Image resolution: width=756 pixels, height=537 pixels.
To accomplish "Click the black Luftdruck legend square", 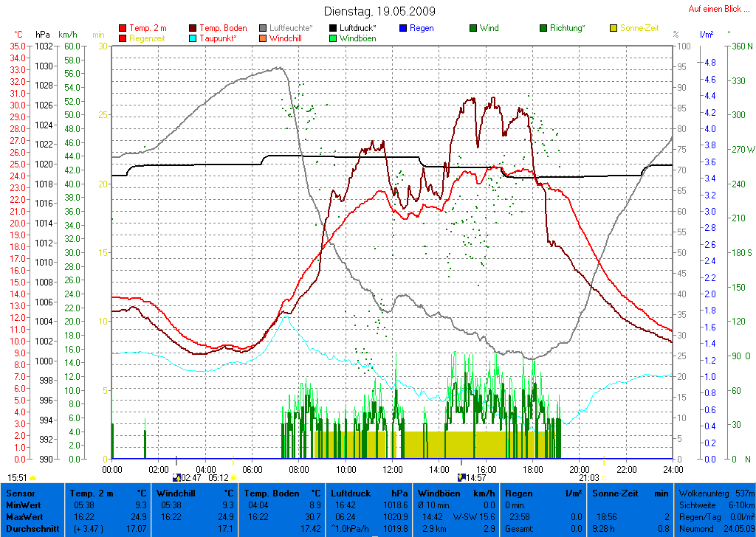I will (334, 28).
